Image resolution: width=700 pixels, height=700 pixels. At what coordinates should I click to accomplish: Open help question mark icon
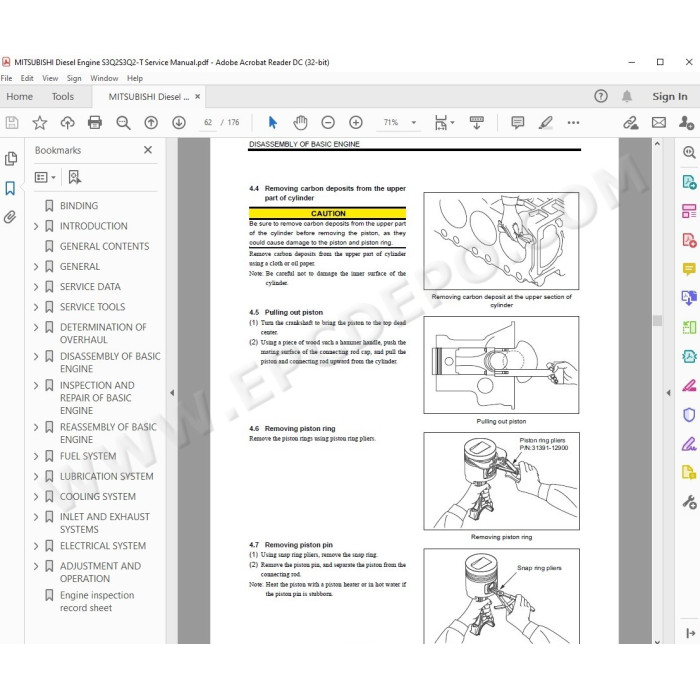(x=600, y=96)
